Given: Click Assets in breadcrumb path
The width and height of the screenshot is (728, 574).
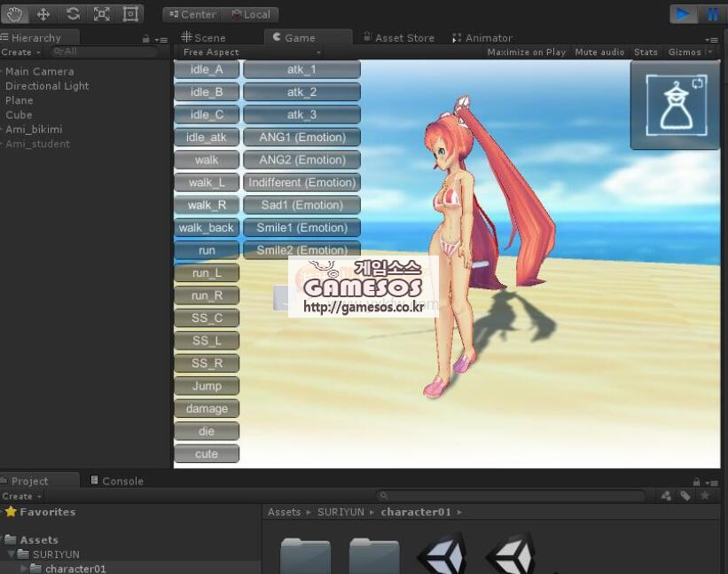Looking at the screenshot, I should tap(284, 512).
